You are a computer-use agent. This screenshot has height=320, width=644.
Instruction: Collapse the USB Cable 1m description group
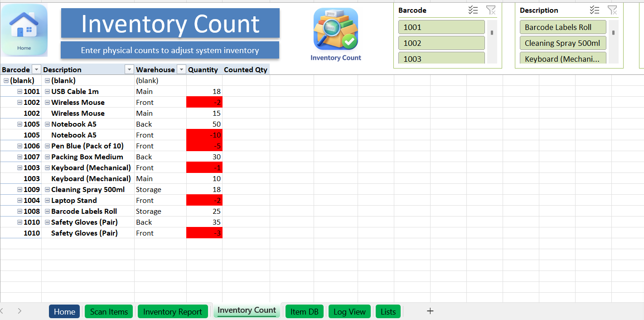point(48,92)
